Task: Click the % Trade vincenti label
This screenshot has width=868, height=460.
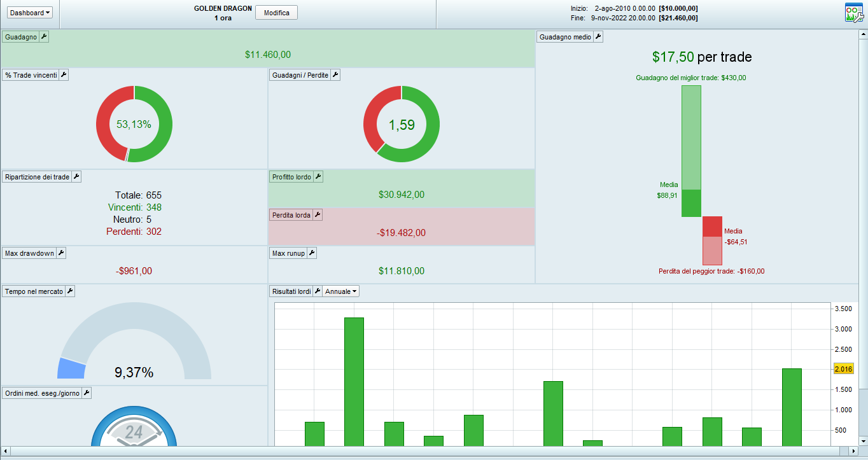Action: (31, 75)
